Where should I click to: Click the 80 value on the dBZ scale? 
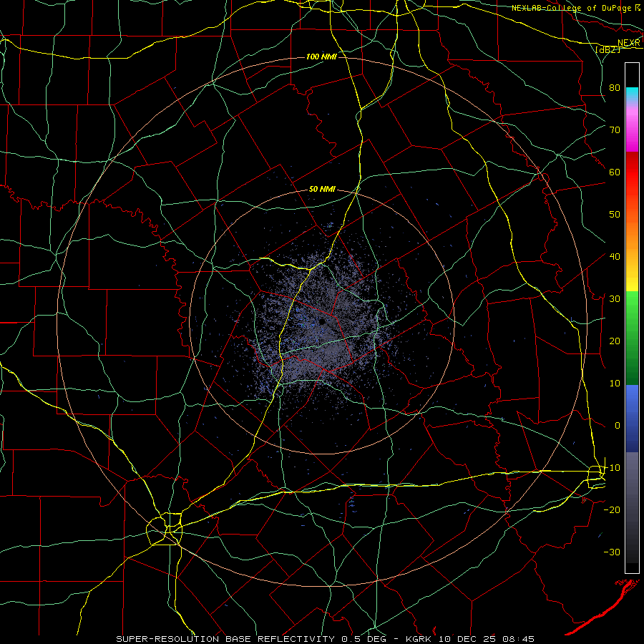click(x=615, y=87)
